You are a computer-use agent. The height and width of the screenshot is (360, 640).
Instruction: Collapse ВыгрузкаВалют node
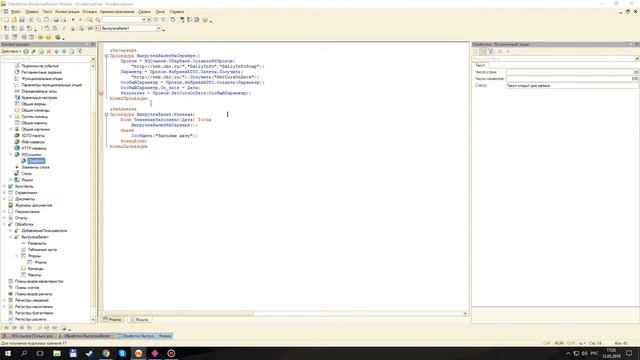tap(11, 237)
